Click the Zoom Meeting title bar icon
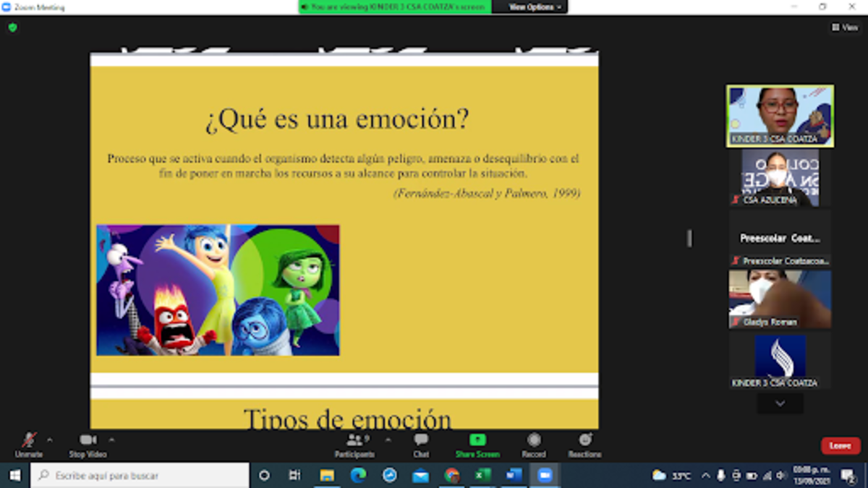868x488 pixels. click(x=7, y=7)
